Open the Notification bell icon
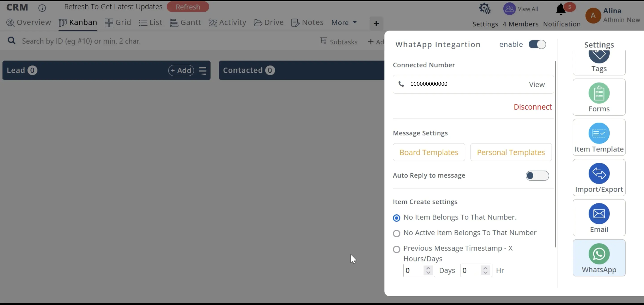Screen dimensions: 644x305 [x=561, y=9]
